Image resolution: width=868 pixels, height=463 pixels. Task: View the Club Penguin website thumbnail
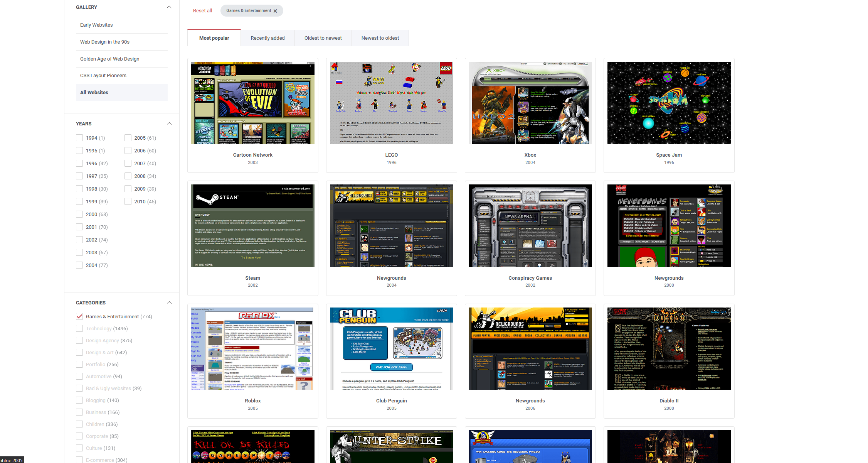391,348
